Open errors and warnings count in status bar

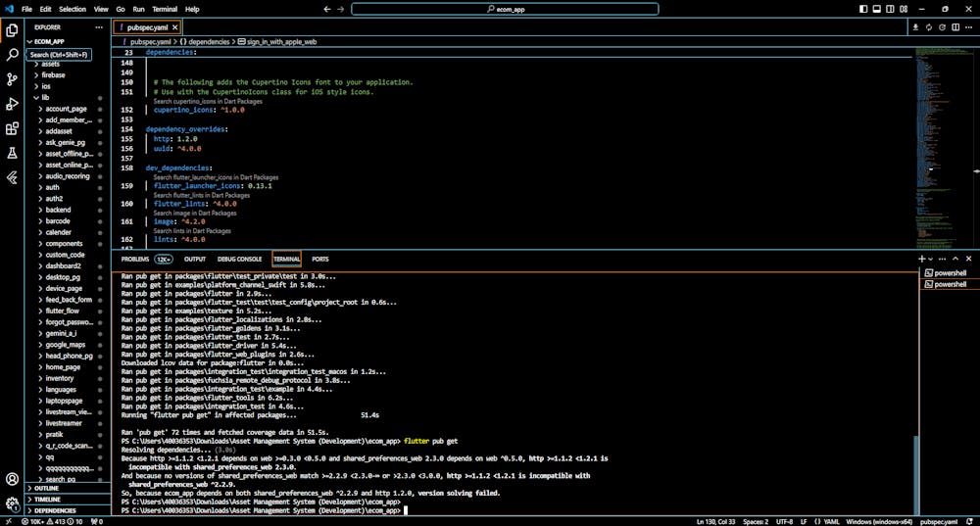click(52, 521)
